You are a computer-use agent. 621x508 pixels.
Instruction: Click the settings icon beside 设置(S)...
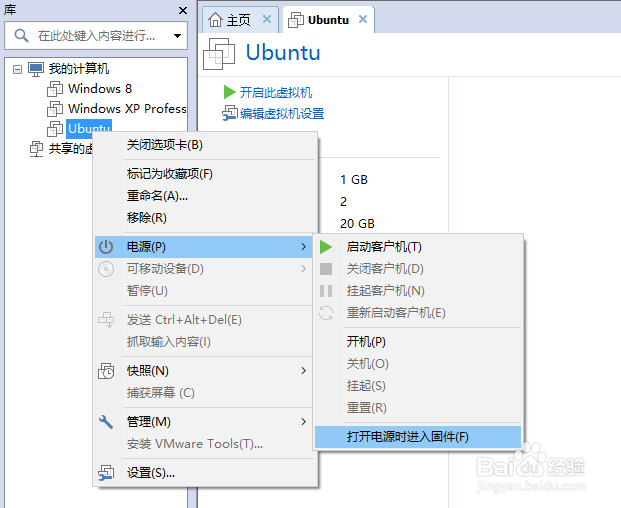[106, 473]
